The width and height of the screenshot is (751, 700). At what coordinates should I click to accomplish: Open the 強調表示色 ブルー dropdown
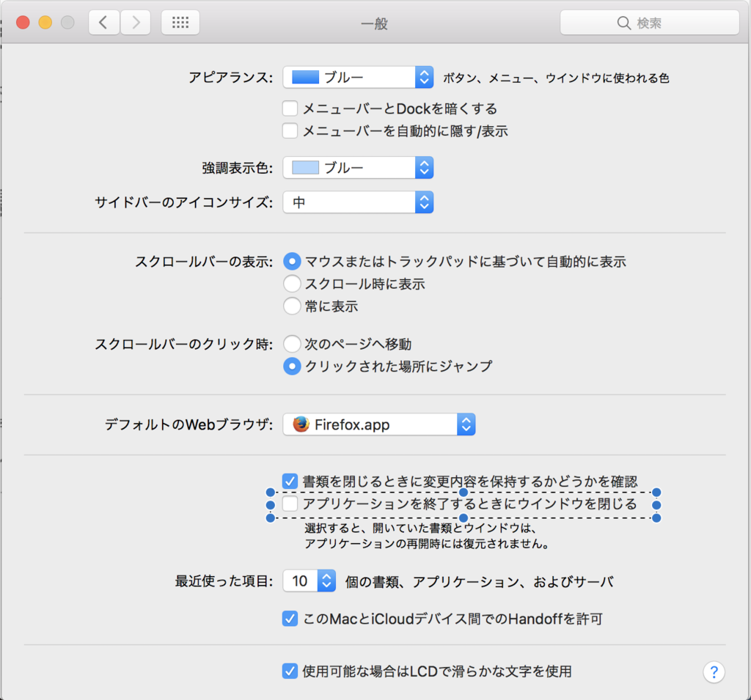pos(358,168)
